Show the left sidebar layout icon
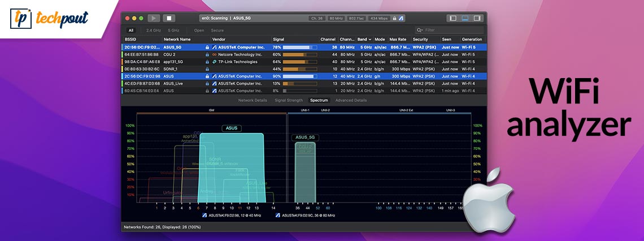The width and height of the screenshot is (644, 241). (453, 18)
